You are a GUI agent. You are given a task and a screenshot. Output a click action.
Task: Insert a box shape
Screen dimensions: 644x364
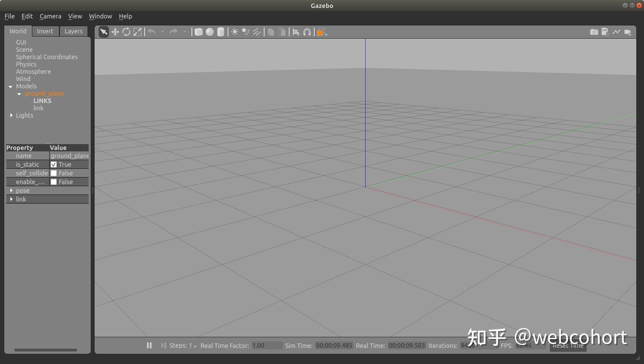(198, 32)
